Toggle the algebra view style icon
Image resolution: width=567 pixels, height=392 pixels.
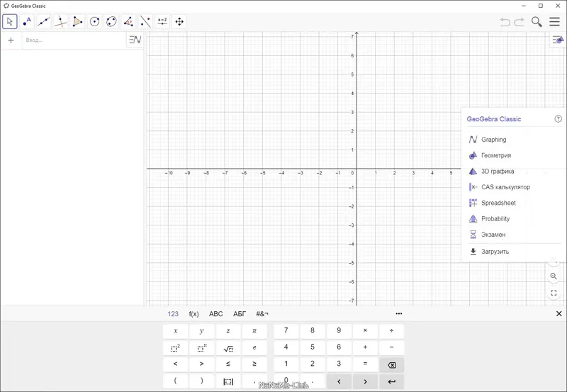(x=135, y=40)
